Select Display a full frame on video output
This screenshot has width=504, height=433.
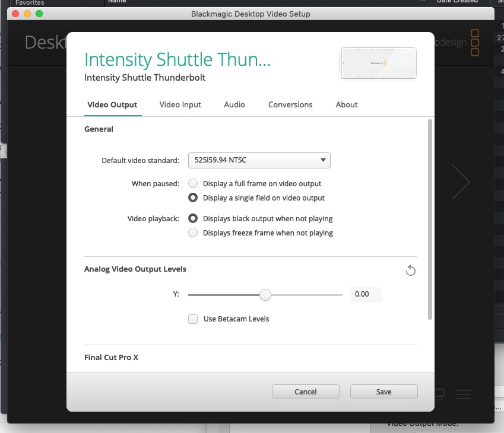[x=193, y=183]
